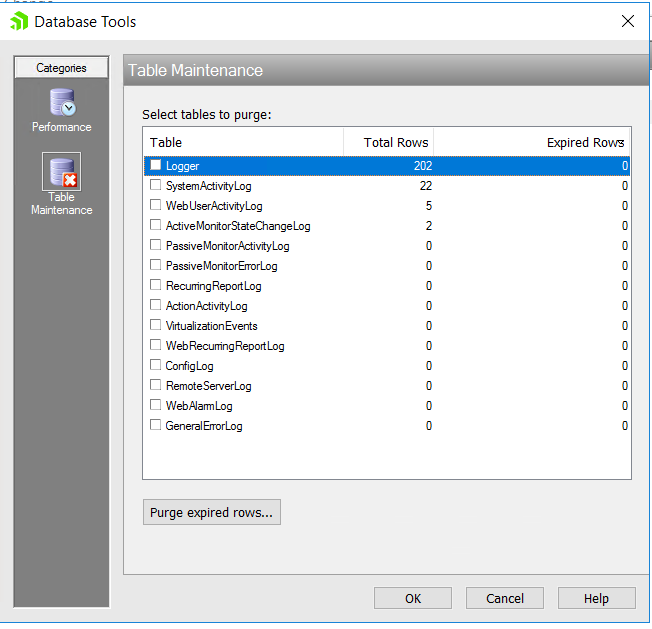Sort by the Table column header
652x629 pixels.
(243, 142)
